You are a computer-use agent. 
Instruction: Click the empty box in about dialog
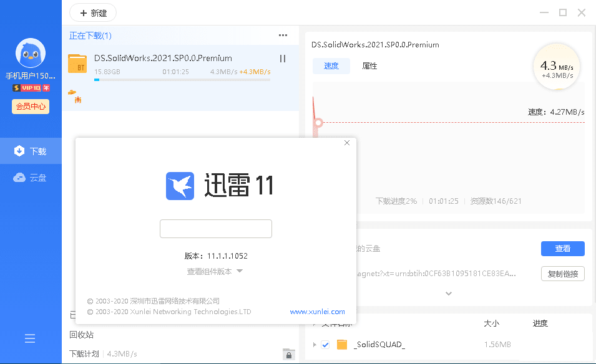216,229
